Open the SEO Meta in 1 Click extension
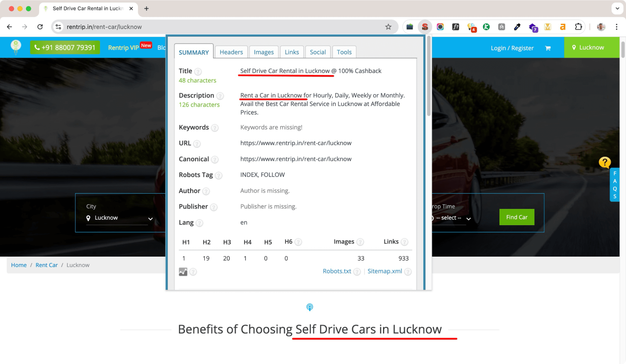This screenshot has width=626, height=364. (x=425, y=27)
